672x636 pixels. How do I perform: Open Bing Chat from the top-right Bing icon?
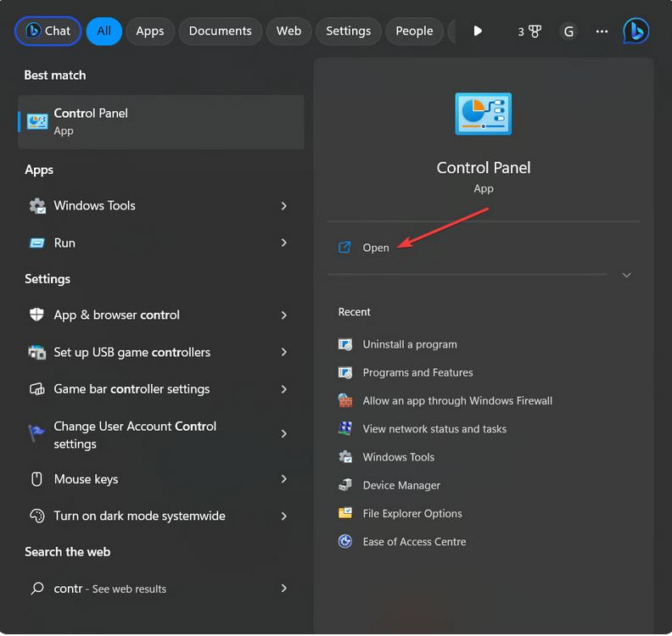pos(636,31)
